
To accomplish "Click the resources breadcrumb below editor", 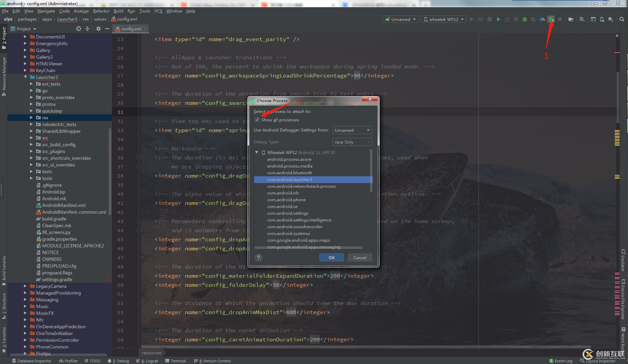I will click(152, 353).
